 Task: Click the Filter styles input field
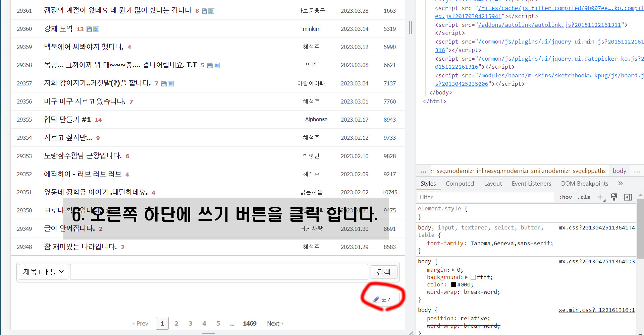485,197
